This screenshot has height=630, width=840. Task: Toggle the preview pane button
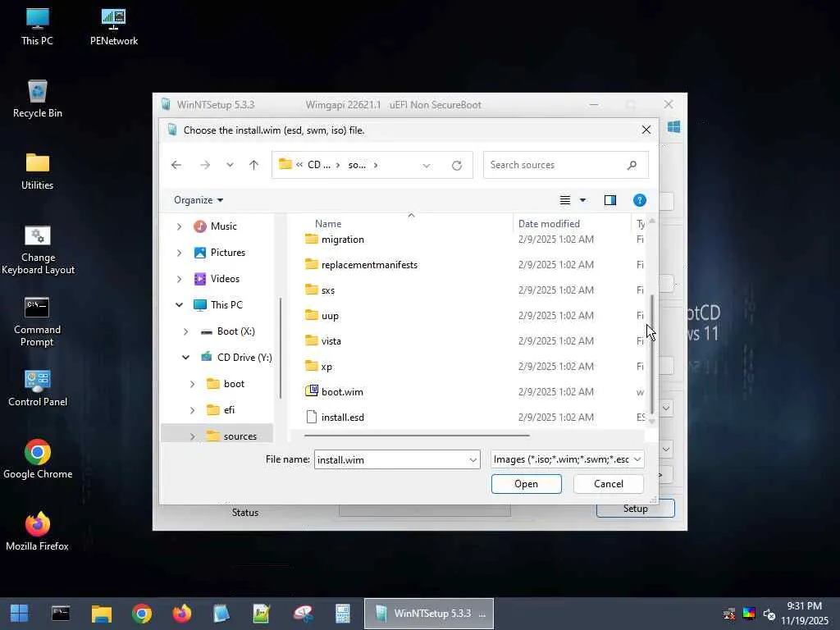coord(610,200)
